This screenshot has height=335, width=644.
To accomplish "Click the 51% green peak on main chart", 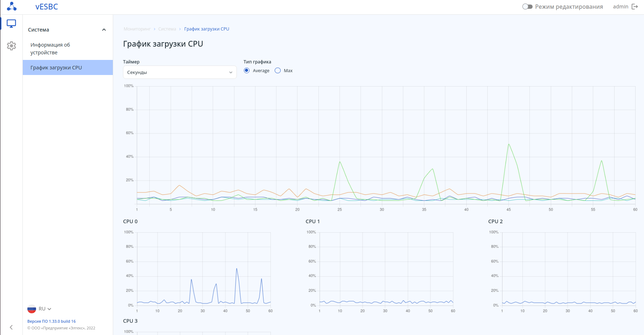I will 508,144.
